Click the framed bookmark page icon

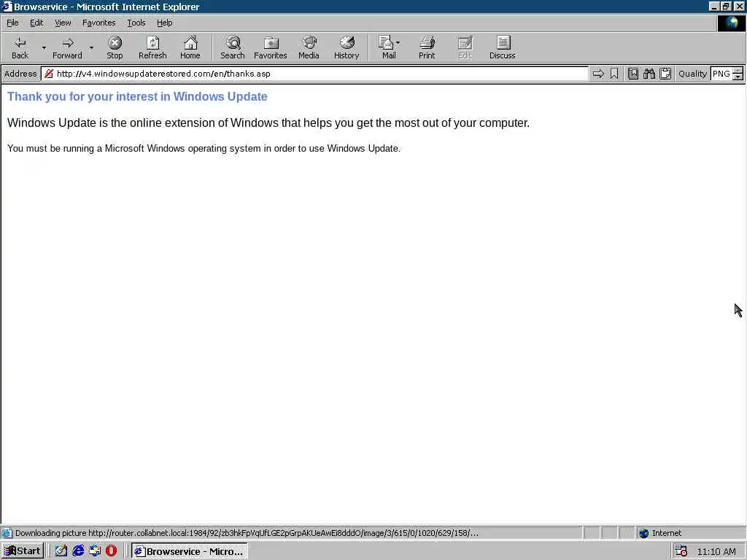(x=633, y=74)
